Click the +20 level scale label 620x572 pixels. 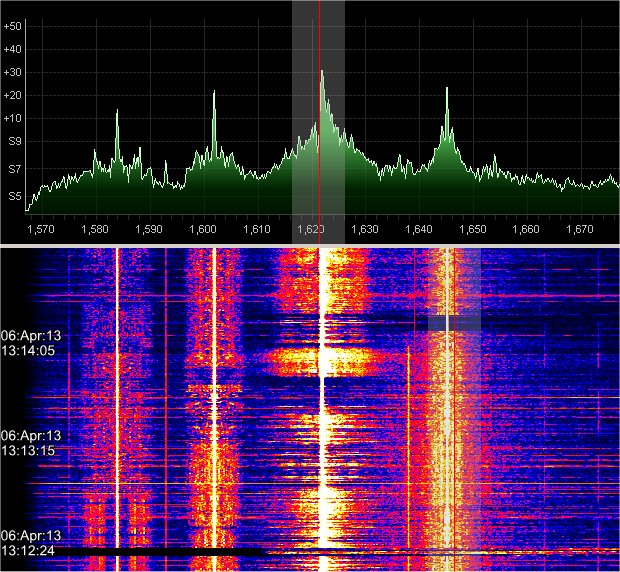pyautogui.click(x=12, y=95)
